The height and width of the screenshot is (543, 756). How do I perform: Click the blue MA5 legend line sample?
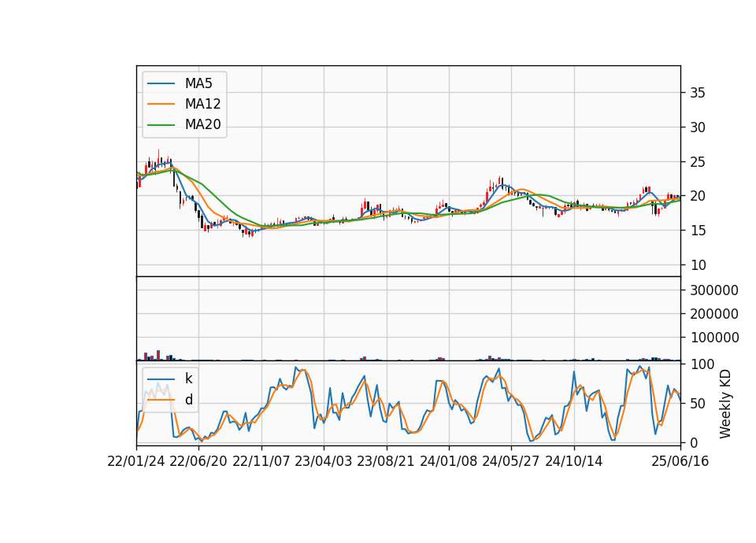pos(161,83)
